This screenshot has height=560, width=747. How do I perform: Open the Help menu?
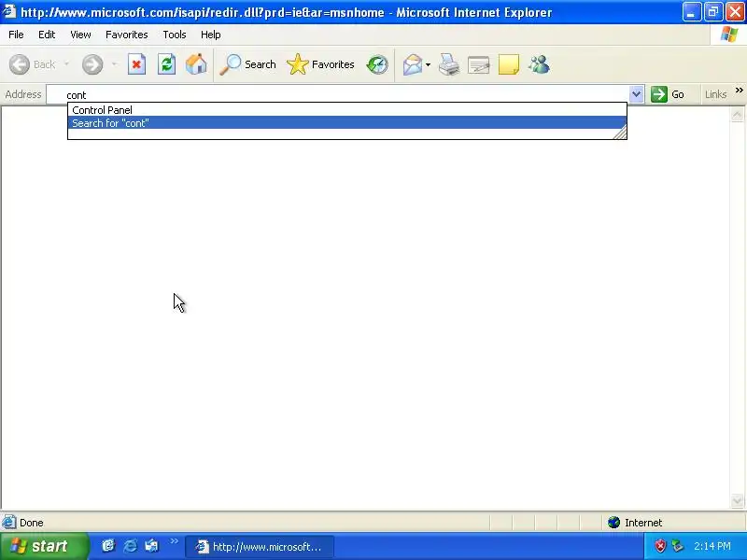[211, 35]
